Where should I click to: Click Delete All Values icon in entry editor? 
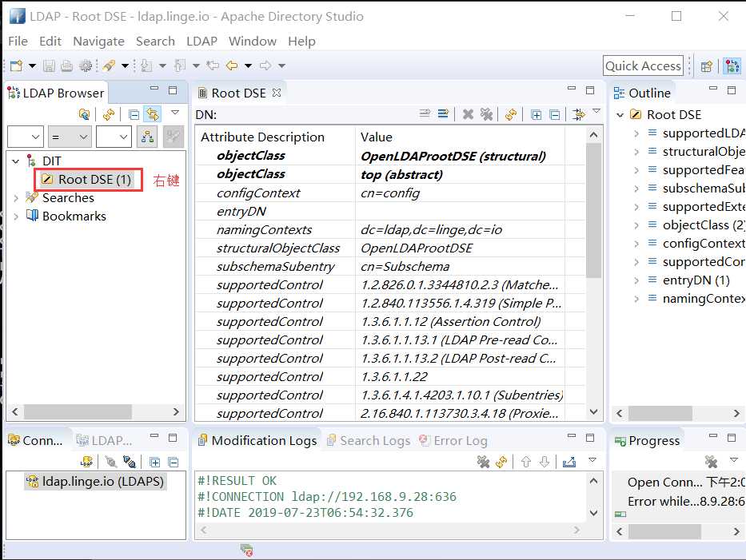[x=486, y=114]
